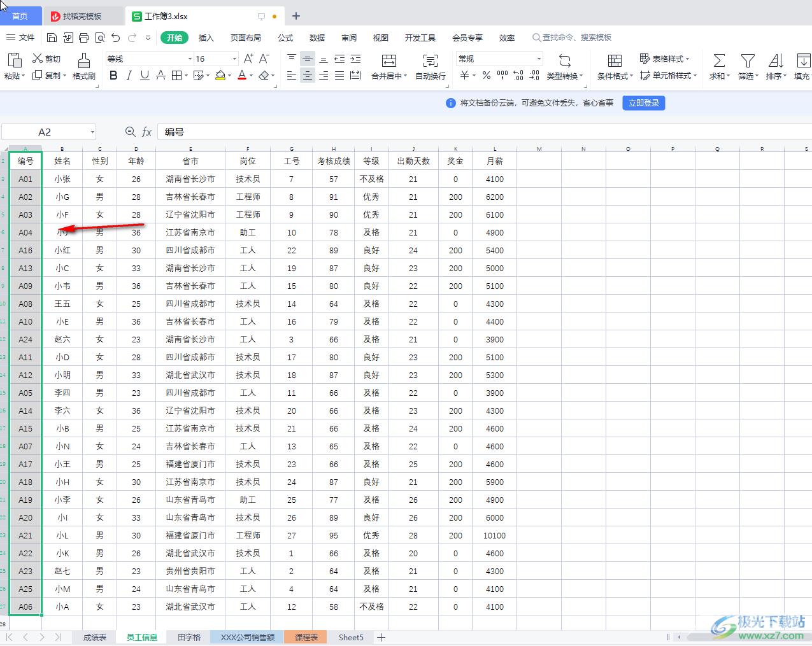Image resolution: width=812 pixels, height=646 pixels.
Task: Click decrease decimal places icon
Action: click(x=535, y=75)
